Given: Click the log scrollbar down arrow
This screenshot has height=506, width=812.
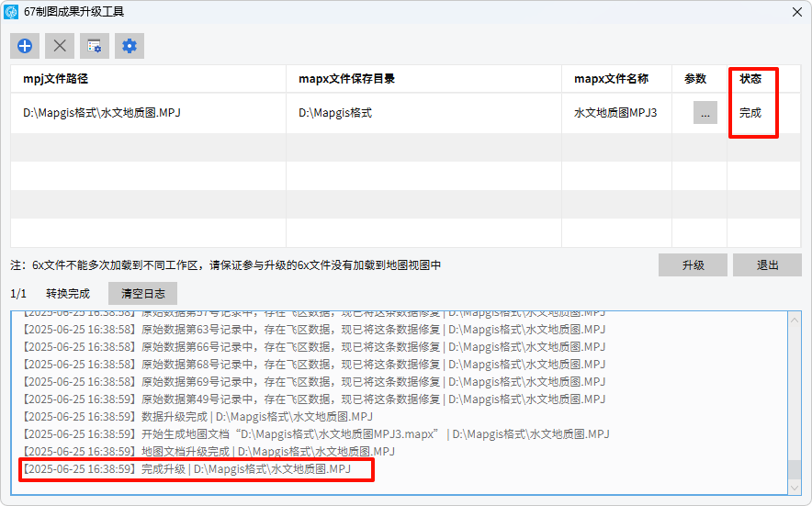Looking at the screenshot, I should click(795, 489).
